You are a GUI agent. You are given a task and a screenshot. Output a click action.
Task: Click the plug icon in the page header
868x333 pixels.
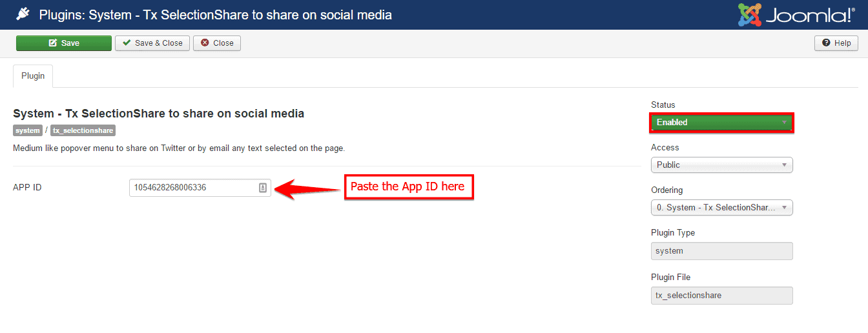click(23, 14)
